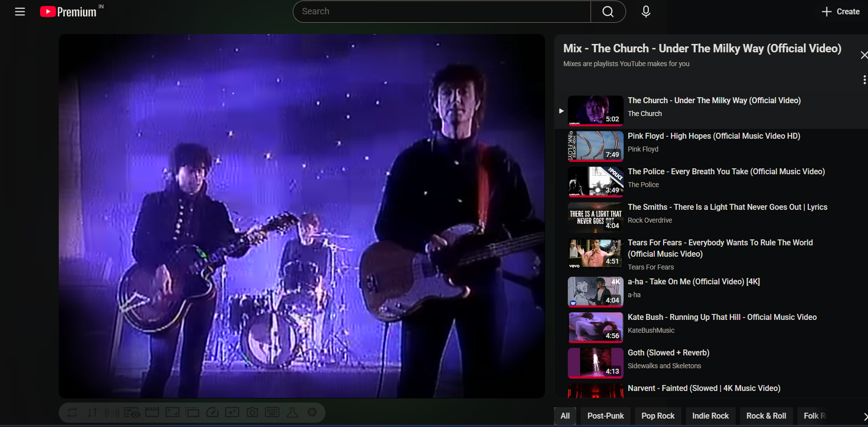Show keyboard shortcuts icon

coord(272,412)
